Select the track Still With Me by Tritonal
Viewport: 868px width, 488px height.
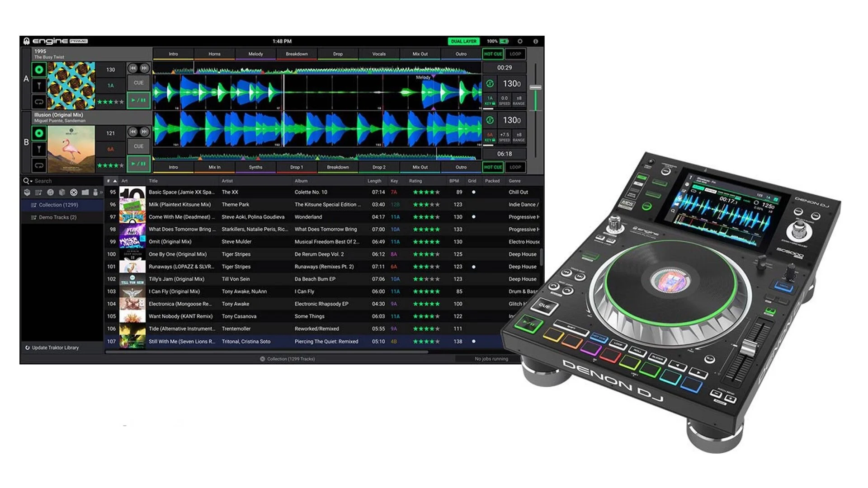[x=271, y=342]
